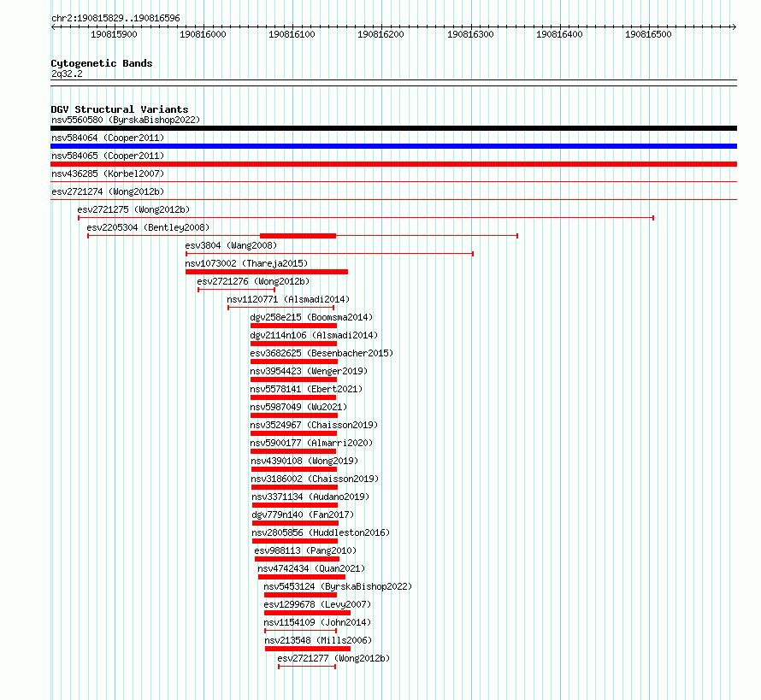Select esv988113 (Pang2010) label
This screenshot has height=700, width=761.
(x=305, y=550)
